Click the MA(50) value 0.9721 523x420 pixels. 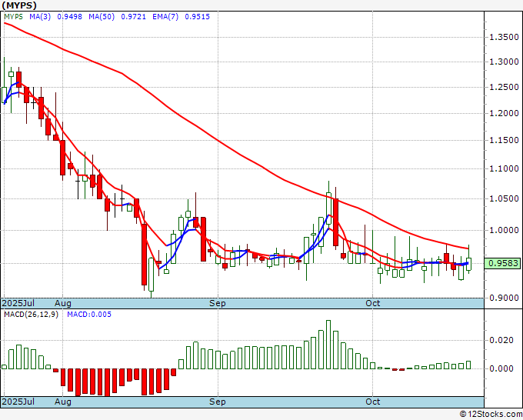pyautogui.click(x=133, y=17)
